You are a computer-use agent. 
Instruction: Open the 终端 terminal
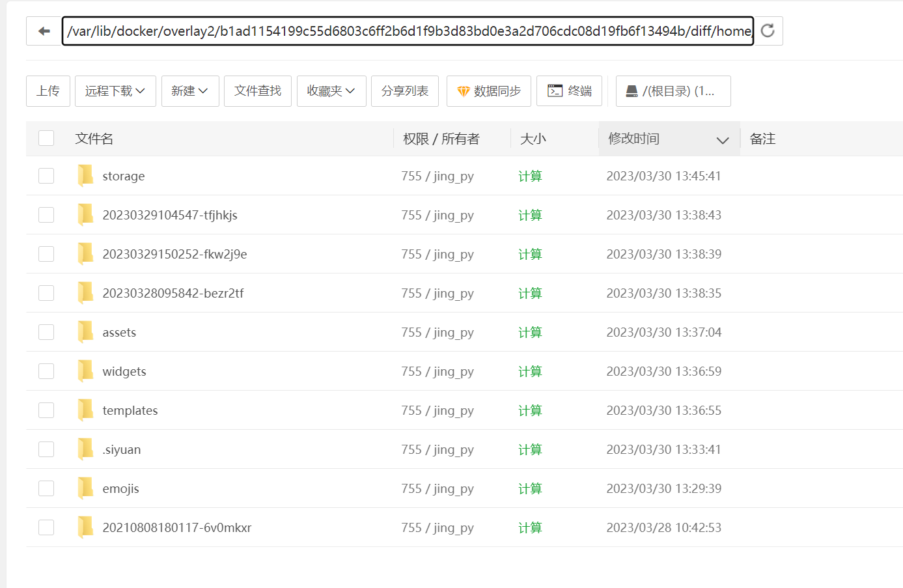(x=570, y=91)
